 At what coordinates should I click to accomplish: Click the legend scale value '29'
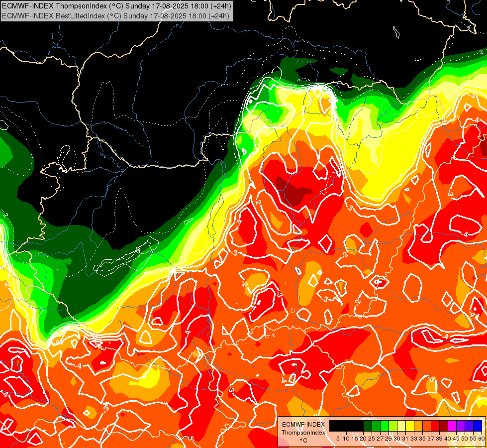point(389,439)
